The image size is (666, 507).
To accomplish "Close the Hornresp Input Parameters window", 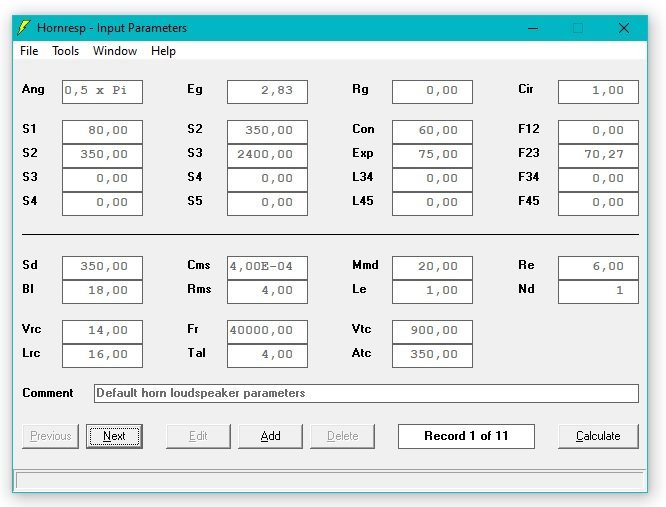I will click(x=624, y=28).
